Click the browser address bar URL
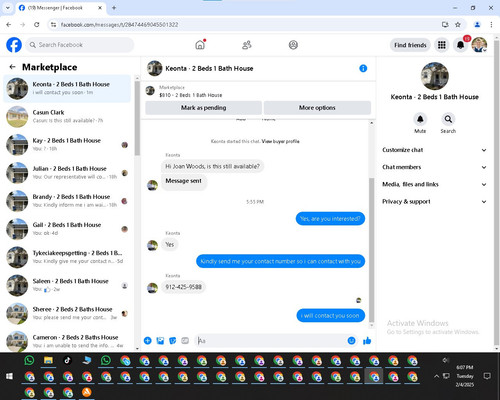This screenshot has height=400, width=500. (x=119, y=25)
